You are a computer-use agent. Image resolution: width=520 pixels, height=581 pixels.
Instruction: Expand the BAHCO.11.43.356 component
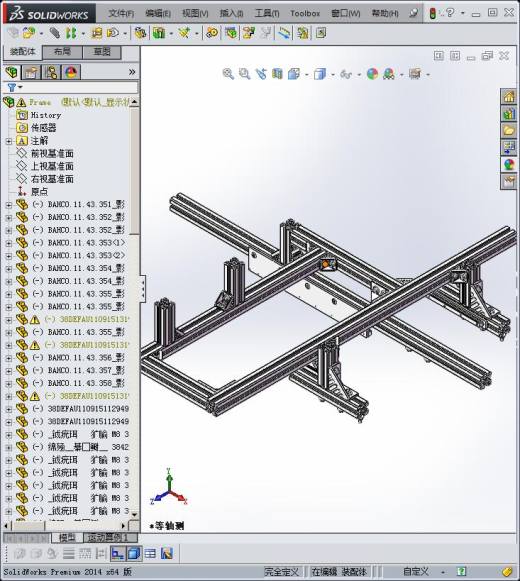(9, 358)
